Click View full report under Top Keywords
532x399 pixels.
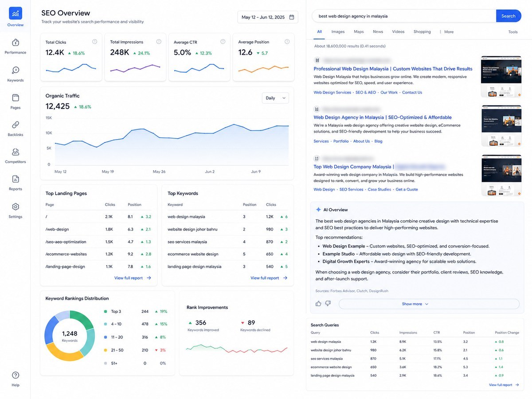(x=269, y=278)
